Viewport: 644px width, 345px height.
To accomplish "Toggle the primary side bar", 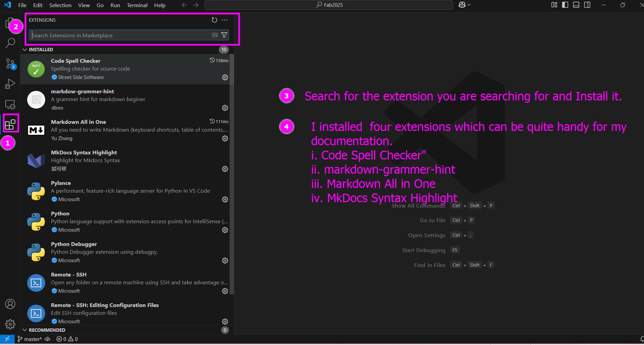I will [x=565, y=5].
